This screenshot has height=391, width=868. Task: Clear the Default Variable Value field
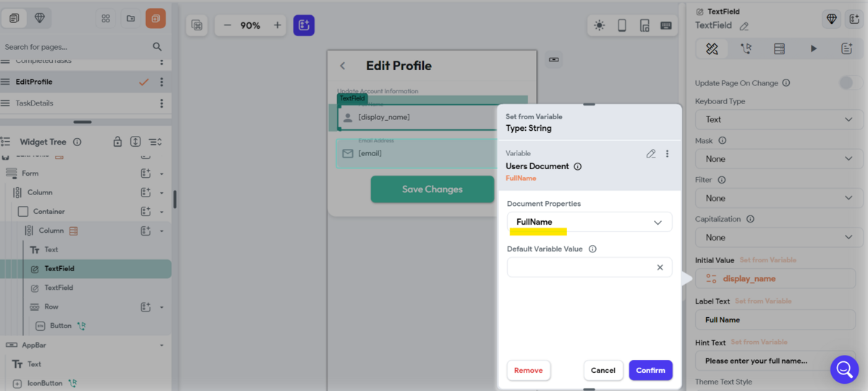point(660,267)
